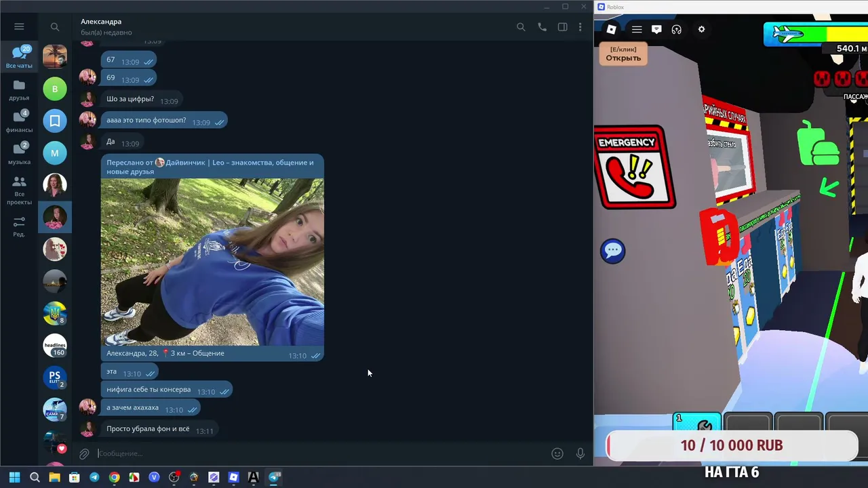Screen dimensions: 868x488
Task: Open OBS Studio from the taskbar
Action: [x=174, y=477]
